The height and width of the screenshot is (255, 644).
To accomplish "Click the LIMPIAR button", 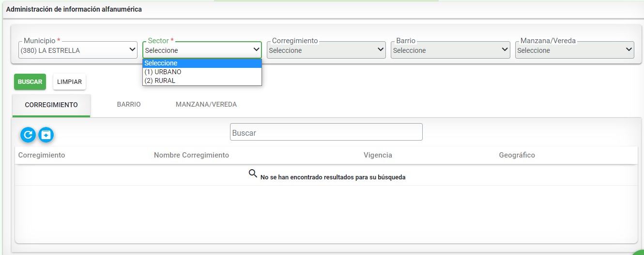I will pyautogui.click(x=69, y=82).
